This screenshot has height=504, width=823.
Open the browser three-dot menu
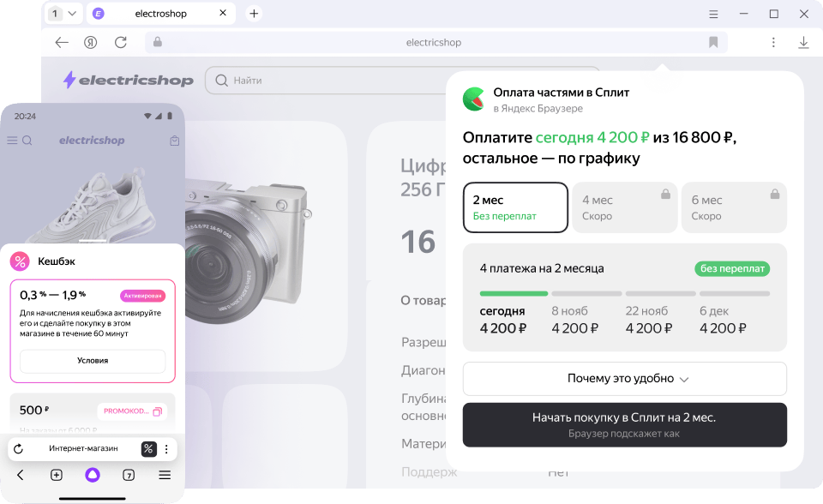pos(773,43)
